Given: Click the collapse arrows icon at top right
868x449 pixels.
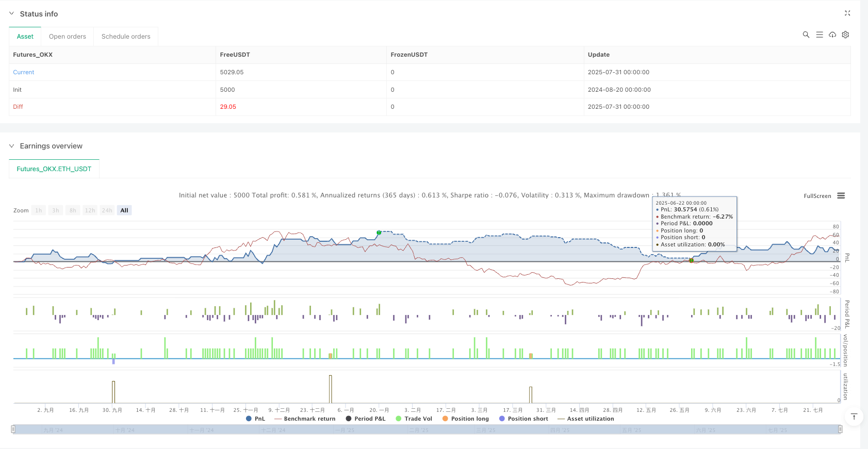Looking at the screenshot, I should click(x=847, y=13).
